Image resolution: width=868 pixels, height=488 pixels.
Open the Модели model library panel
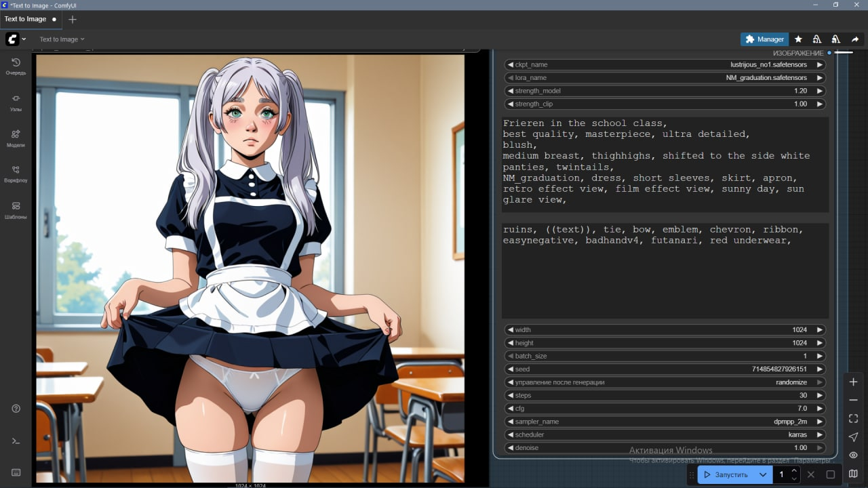[x=16, y=138]
